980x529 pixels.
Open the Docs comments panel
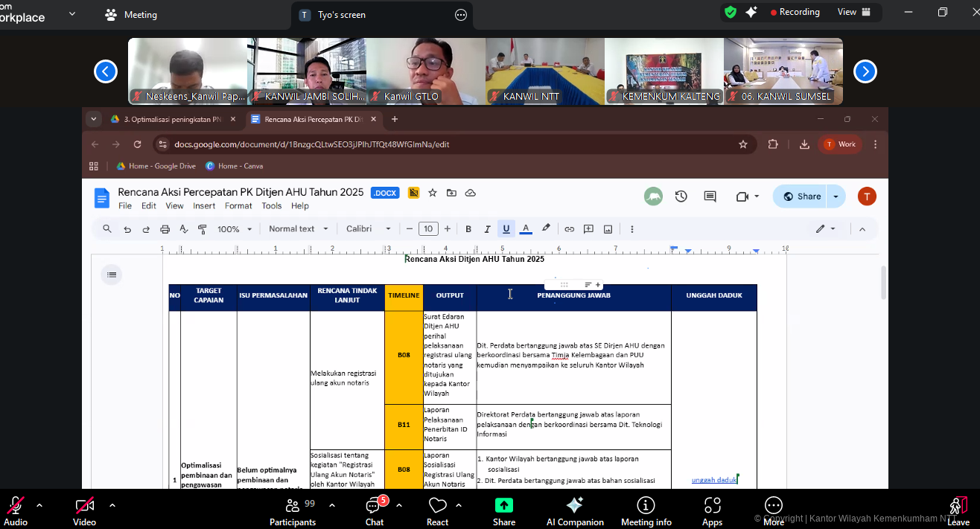(710, 196)
